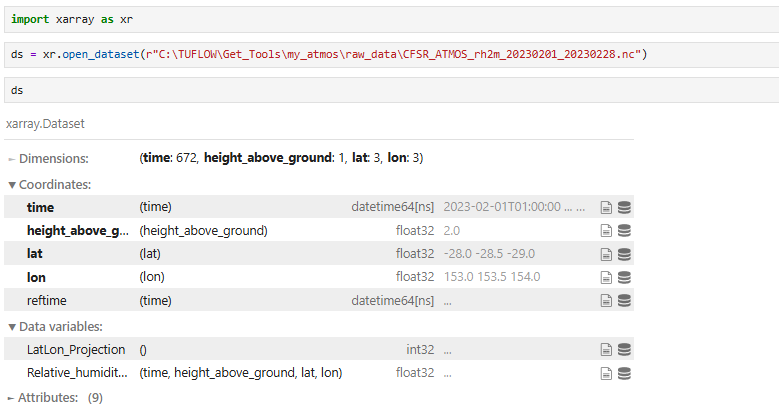This screenshot has width=779, height=417.
Task: Collapse the Coordinates section
Action: [x=50, y=184]
